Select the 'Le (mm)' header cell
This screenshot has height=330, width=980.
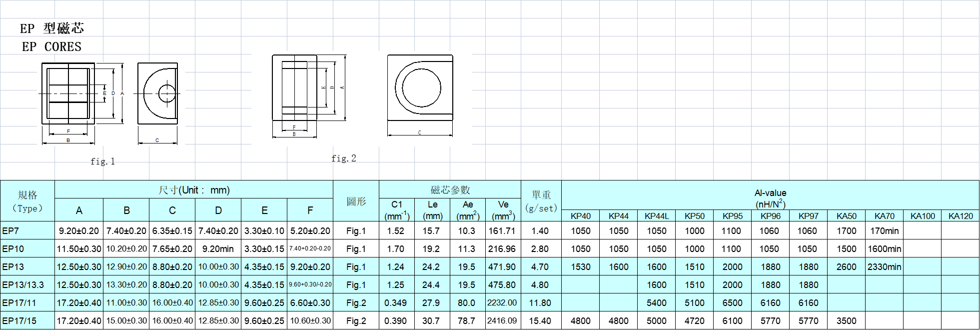[432, 210]
